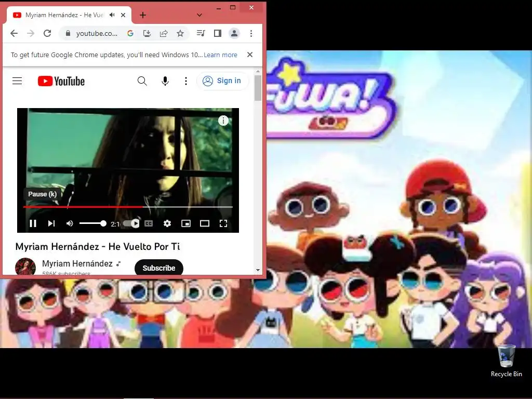Viewport: 532px width, 399px height.
Task: Open YouTube settings three-dot menu
Action: click(185, 81)
